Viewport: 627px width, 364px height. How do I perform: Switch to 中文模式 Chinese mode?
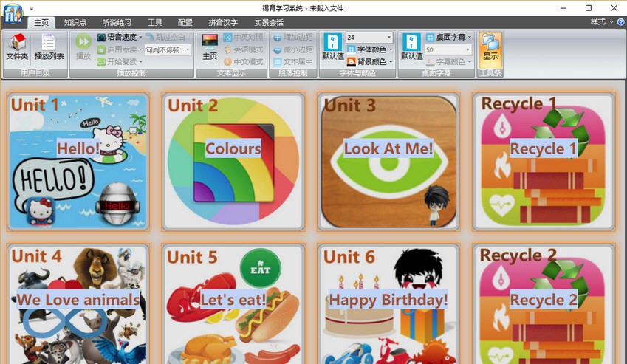click(243, 62)
